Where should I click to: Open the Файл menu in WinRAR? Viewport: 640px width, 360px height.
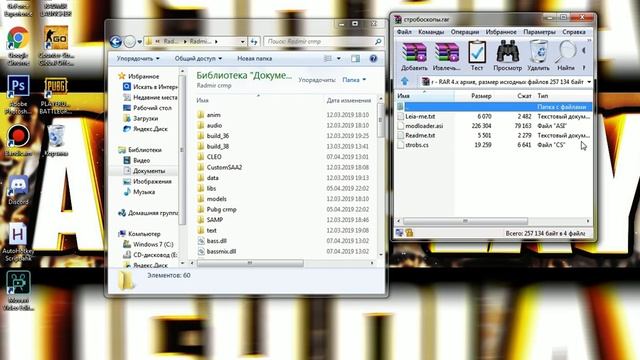click(404, 32)
